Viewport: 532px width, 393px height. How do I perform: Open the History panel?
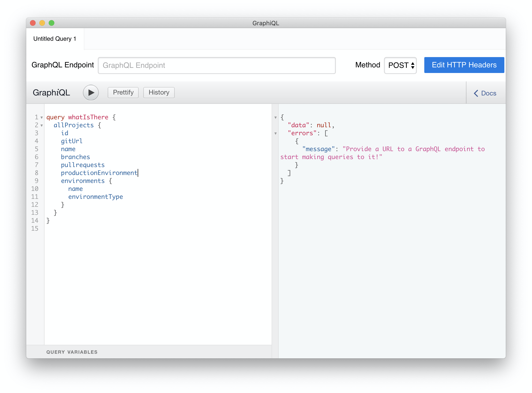point(159,92)
